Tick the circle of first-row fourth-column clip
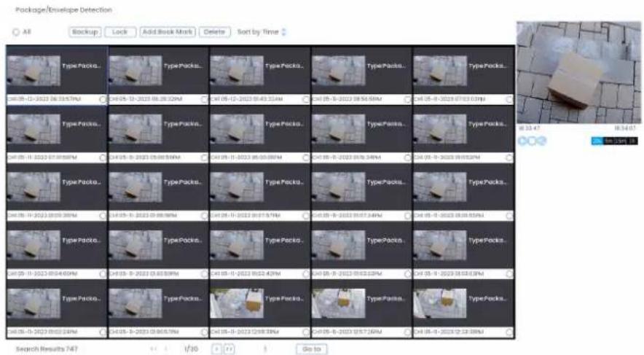This screenshot has height=355, width=644. [x=407, y=99]
